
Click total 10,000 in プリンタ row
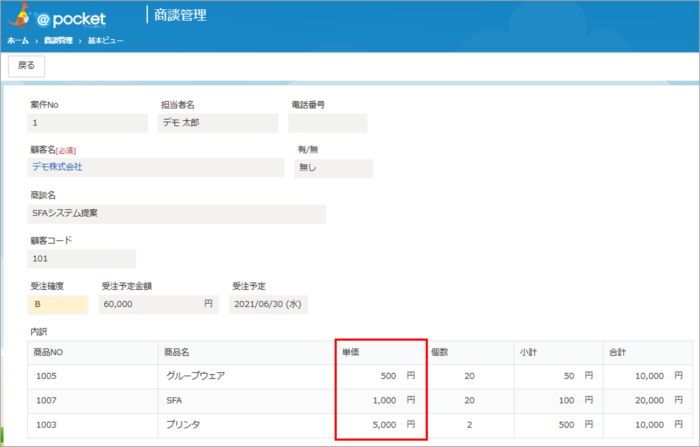point(648,425)
